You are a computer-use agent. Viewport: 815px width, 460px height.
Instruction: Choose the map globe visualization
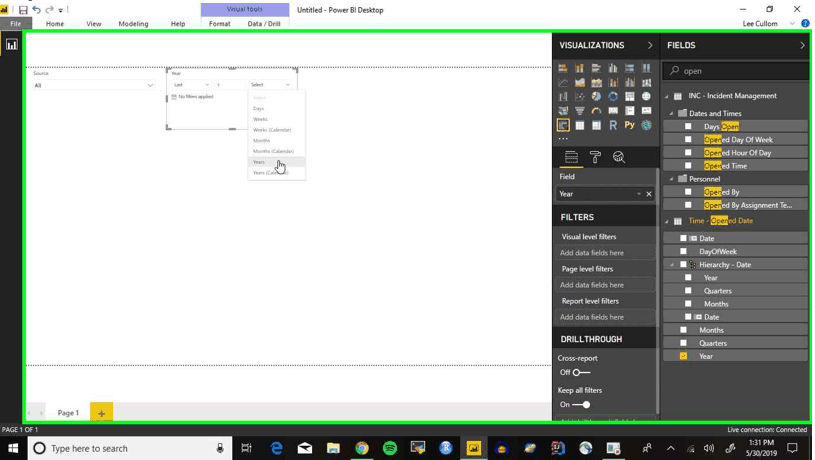coord(647,97)
